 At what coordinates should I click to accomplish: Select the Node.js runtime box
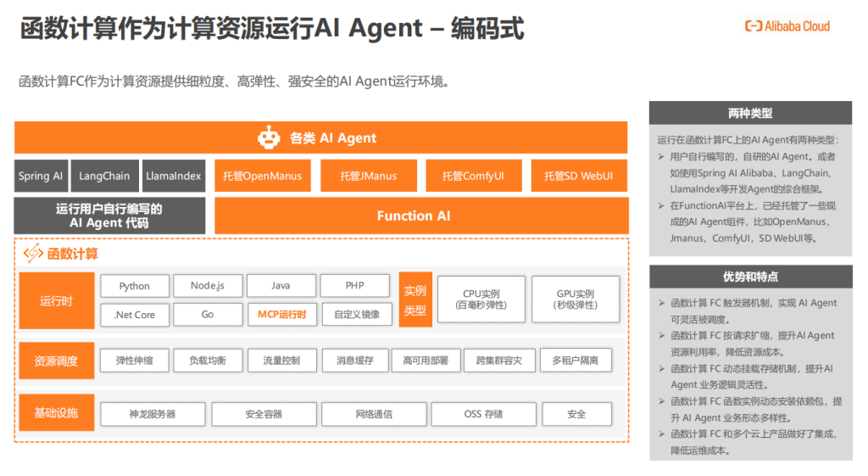coord(208,286)
